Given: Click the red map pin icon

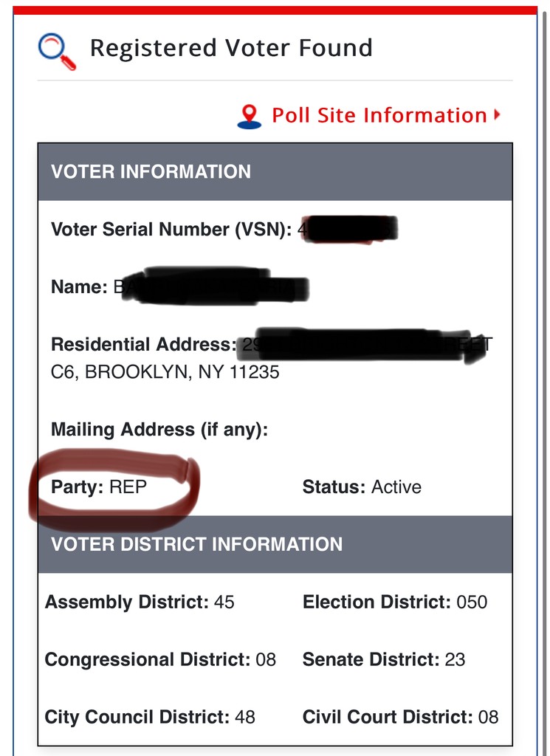Looking at the screenshot, I should pyautogui.click(x=250, y=116).
